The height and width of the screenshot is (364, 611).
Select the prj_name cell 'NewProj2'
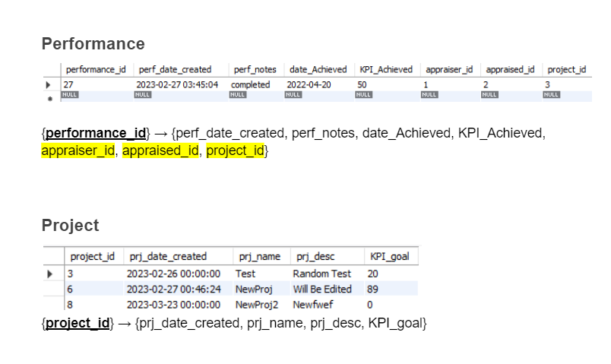pyautogui.click(x=261, y=305)
